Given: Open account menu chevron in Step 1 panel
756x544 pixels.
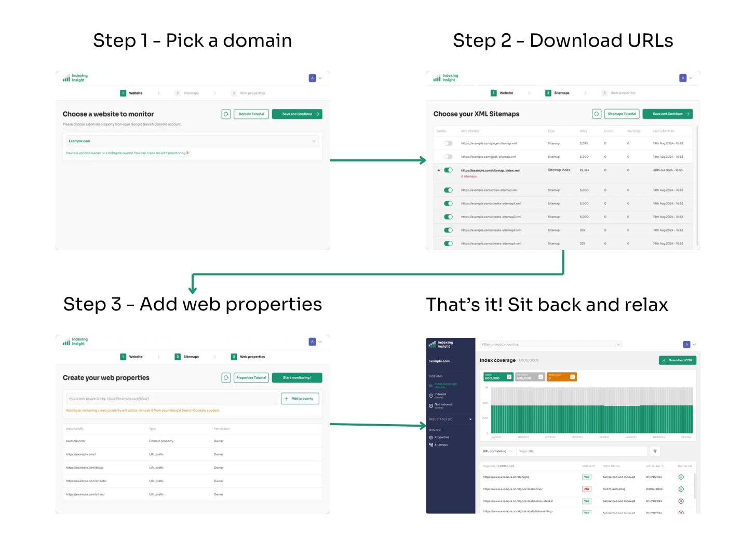Looking at the screenshot, I should (x=320, y=78).
